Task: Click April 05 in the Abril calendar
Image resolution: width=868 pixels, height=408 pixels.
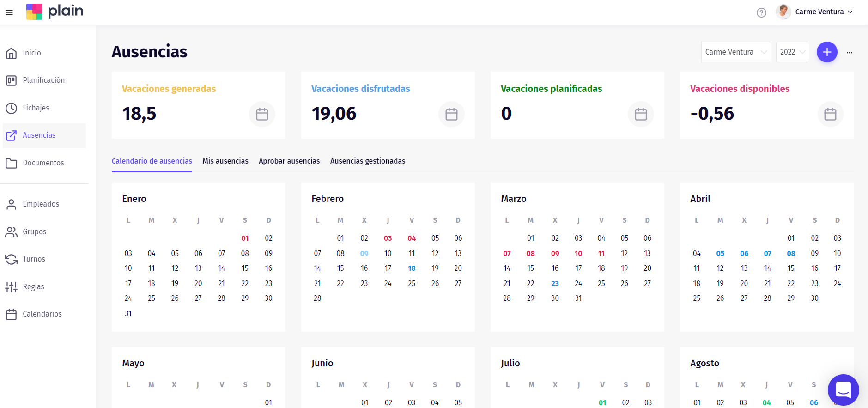Action: click(x=720, y=254)
